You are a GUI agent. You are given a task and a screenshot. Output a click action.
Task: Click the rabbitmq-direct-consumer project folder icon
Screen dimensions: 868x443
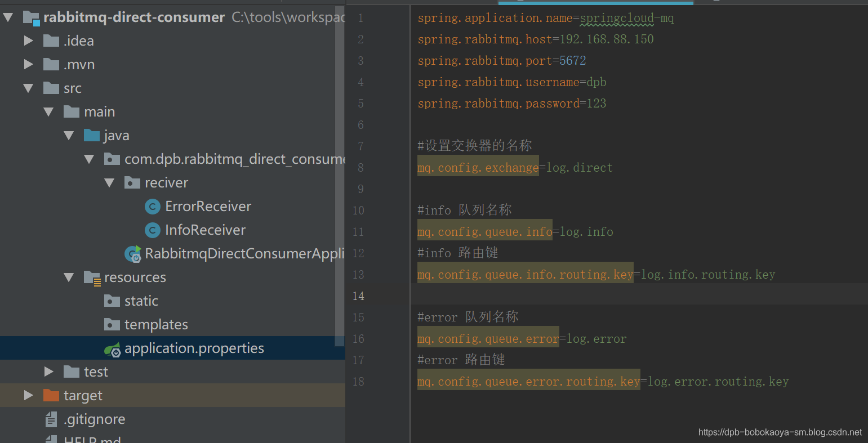click(x=31, y=18)
